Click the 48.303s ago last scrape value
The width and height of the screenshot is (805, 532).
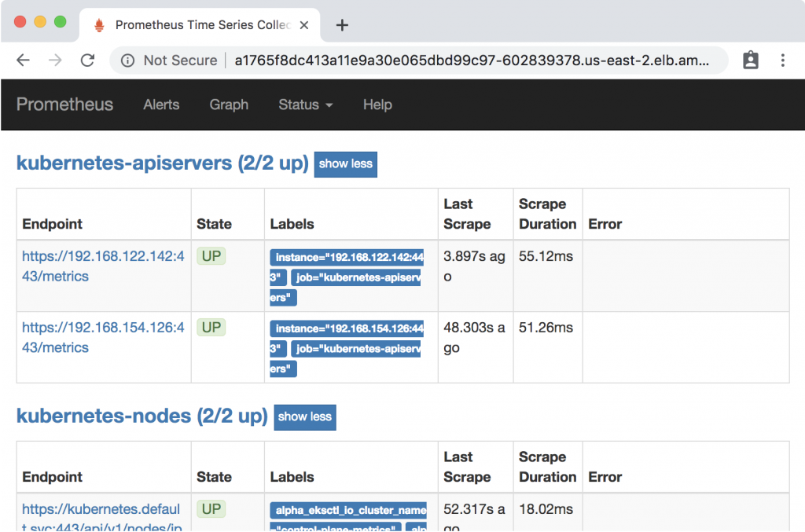[474, 338]
